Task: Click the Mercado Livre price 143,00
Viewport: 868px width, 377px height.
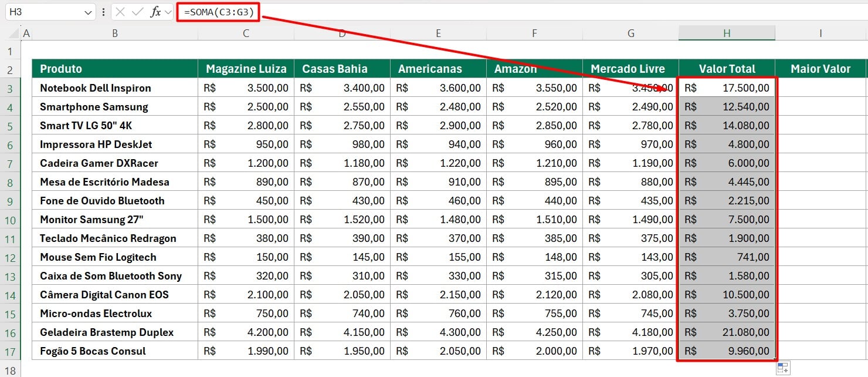Action: click(630, 257)
